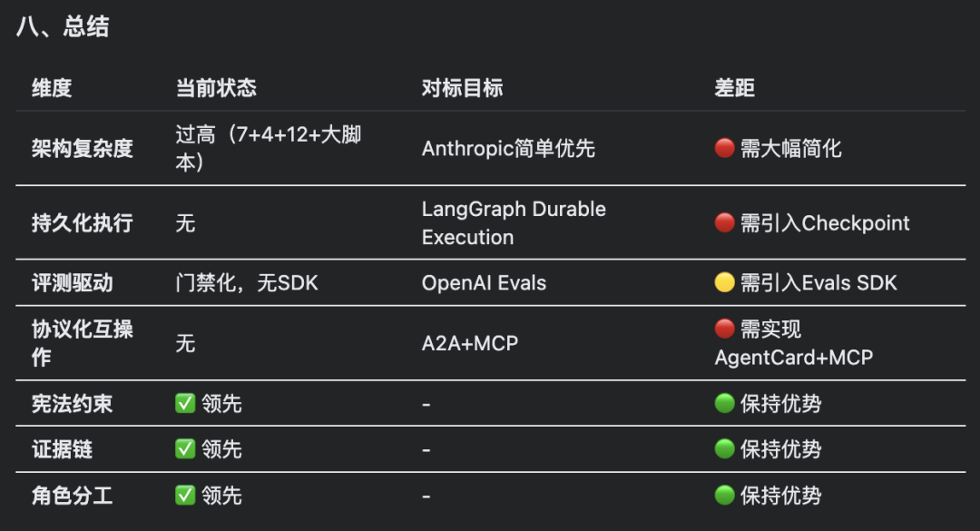This screenshot has width=980, height=531.
Task: Click the Anthropic简单优先 cell
Action: (x=508, y=148)
